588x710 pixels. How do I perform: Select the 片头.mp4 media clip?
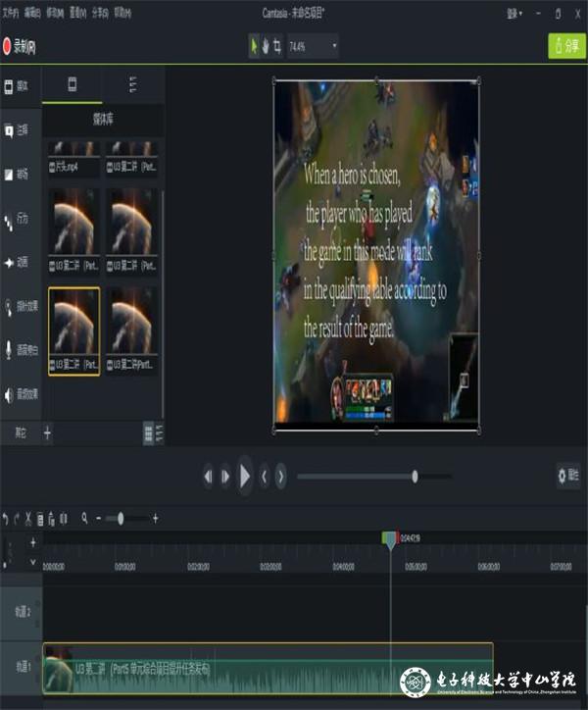click(x=73, y=159)
